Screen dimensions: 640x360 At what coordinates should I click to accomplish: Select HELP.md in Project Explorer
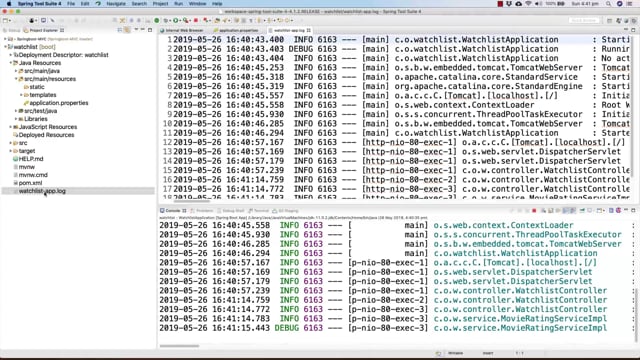click(28, 159)
